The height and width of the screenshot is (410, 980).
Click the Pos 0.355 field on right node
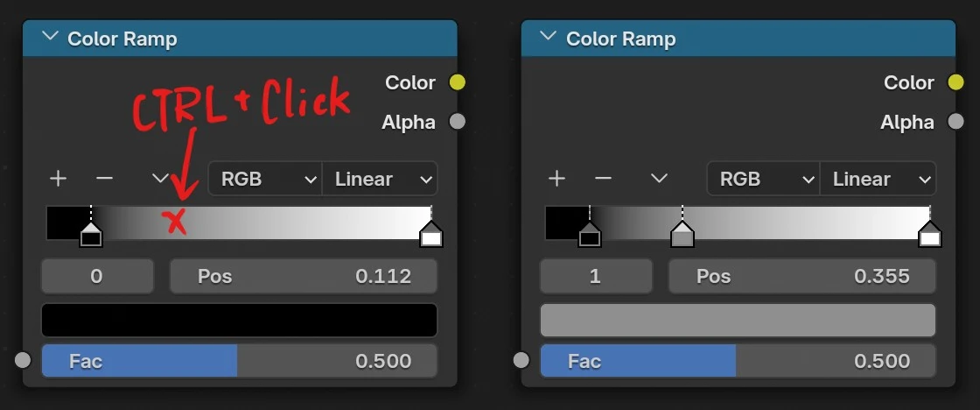click(x=801, y=277)
